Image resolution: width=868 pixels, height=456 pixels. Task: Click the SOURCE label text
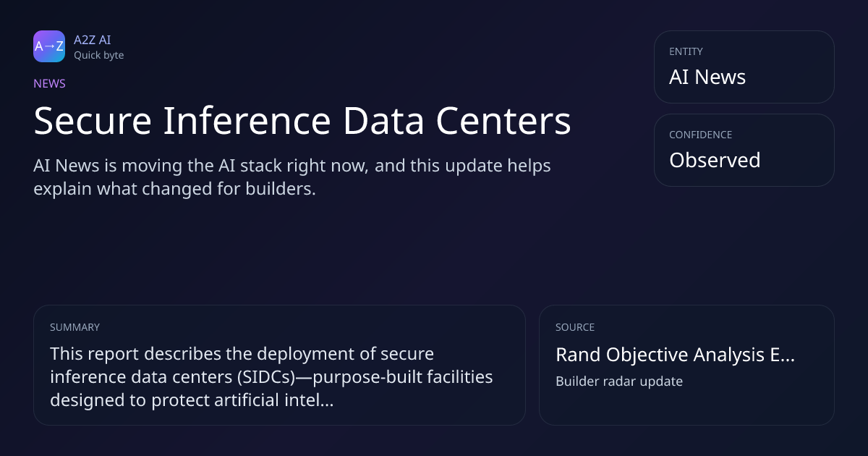point(575,327)
